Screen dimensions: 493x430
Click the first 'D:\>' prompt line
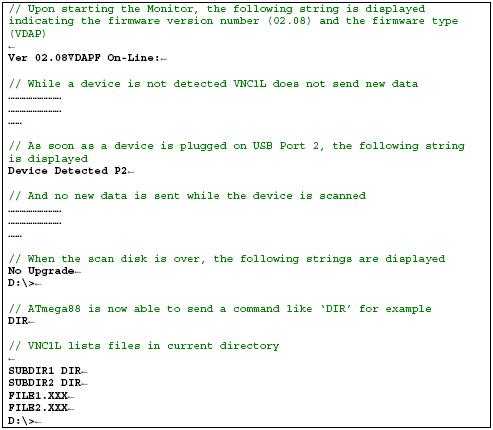coord(21,283)
